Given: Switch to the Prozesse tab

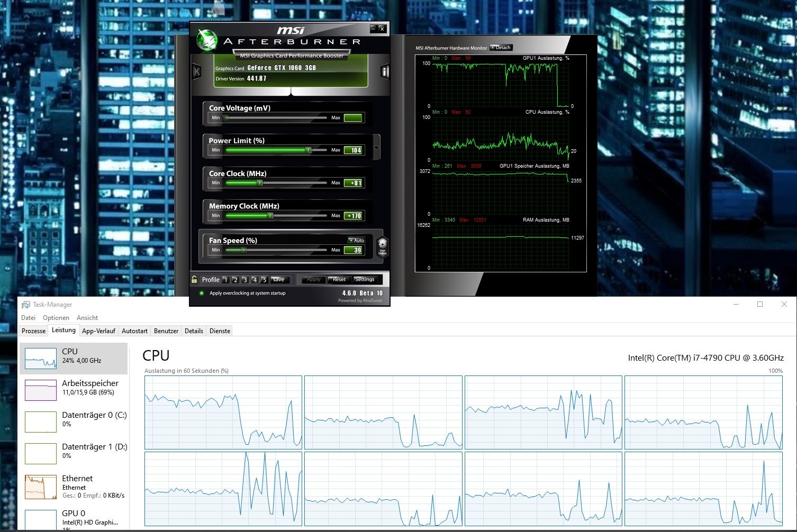Looking at the screenshot, I should pyautogui.click(x=33, y=331).
